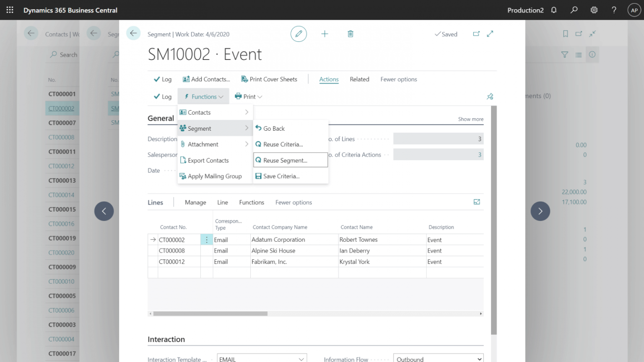Delete segment SM10002 using the trash icon

350,34
